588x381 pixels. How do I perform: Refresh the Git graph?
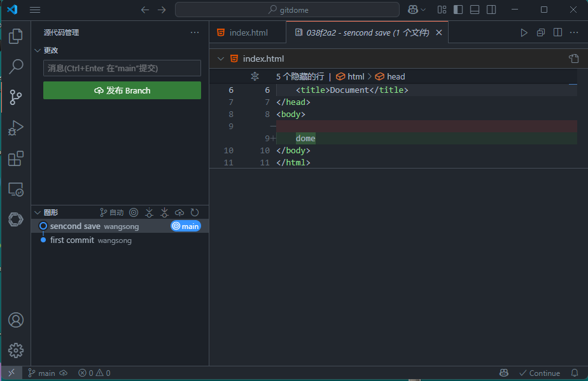coord(195,212)
